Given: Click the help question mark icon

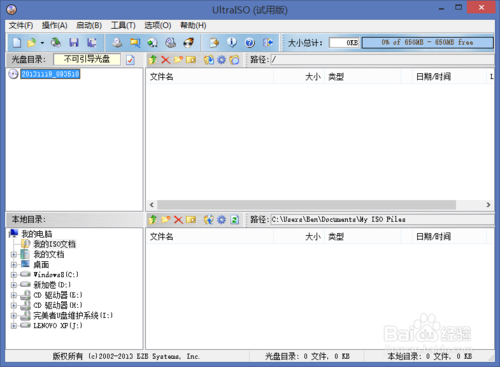Looking at the screenshot, I should (x=250, y=43).
